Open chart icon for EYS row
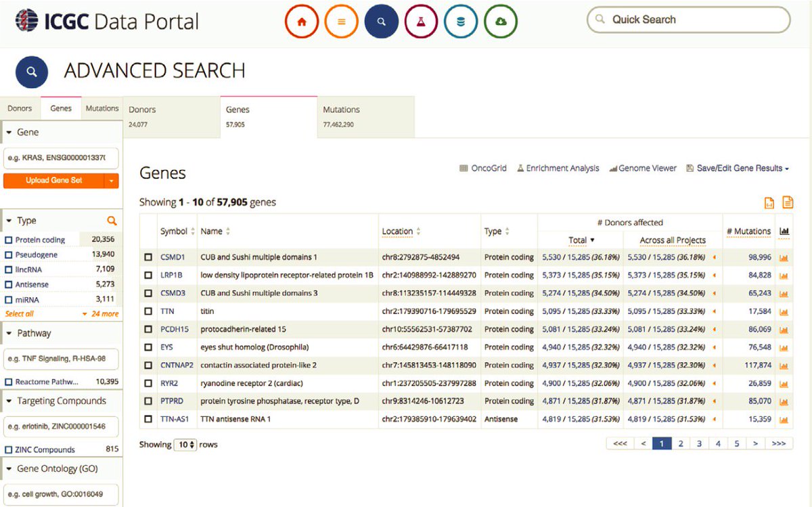The height and width of the screenshot is (507, 812). coord(784,347)
